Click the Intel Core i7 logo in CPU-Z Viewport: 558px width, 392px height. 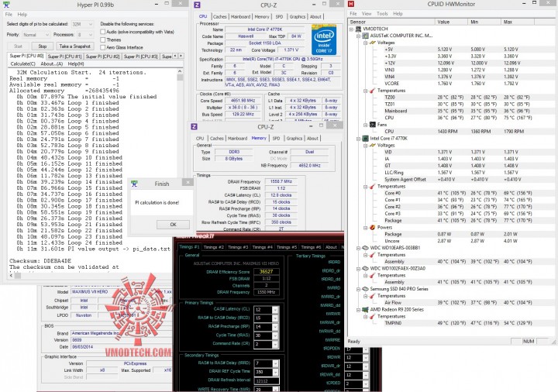323,40
